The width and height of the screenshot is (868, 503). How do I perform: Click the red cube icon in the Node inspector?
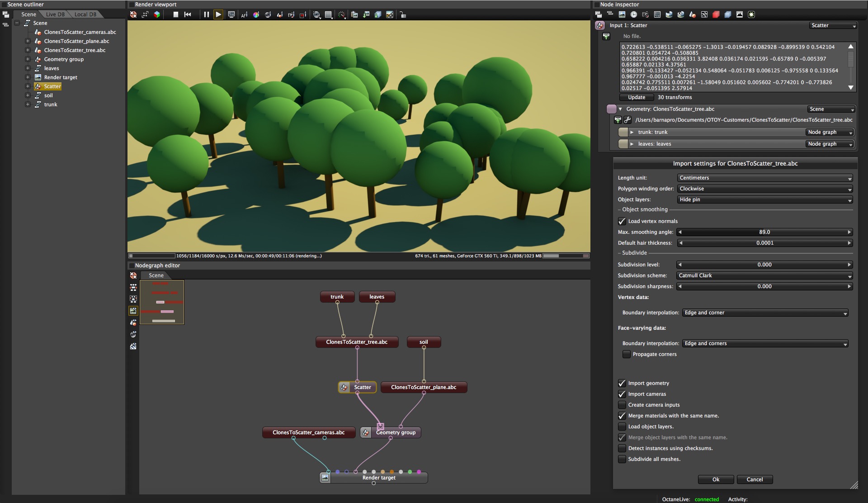point(716,14)
